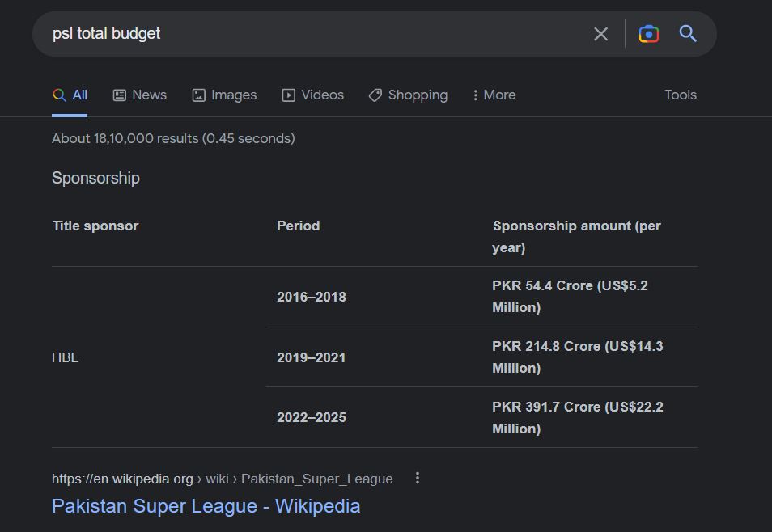Switch to the Images tab
The width and height of the screenshot is (772, 532).
(x=224, y=95)
